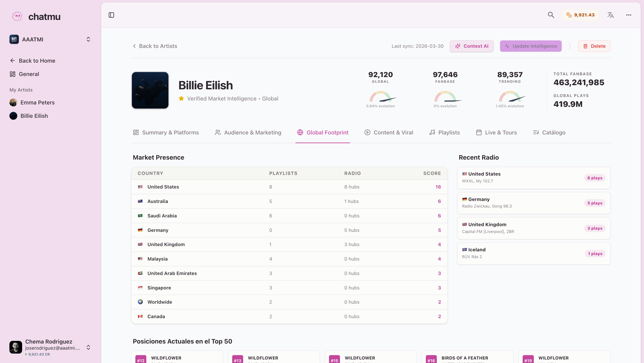Expand the AAATMI workspace switcher
This screenshot has height=363, width=644.
pos(88,39)
